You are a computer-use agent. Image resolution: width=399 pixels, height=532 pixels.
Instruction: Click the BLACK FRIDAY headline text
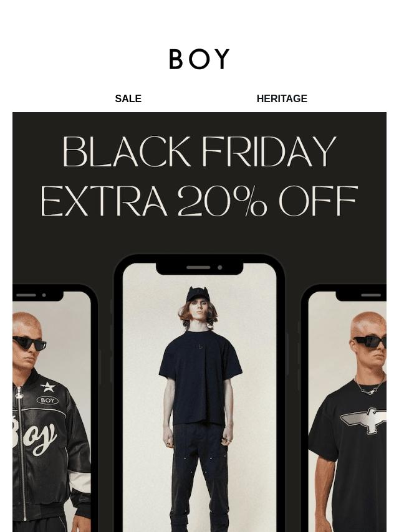point(199,151)
